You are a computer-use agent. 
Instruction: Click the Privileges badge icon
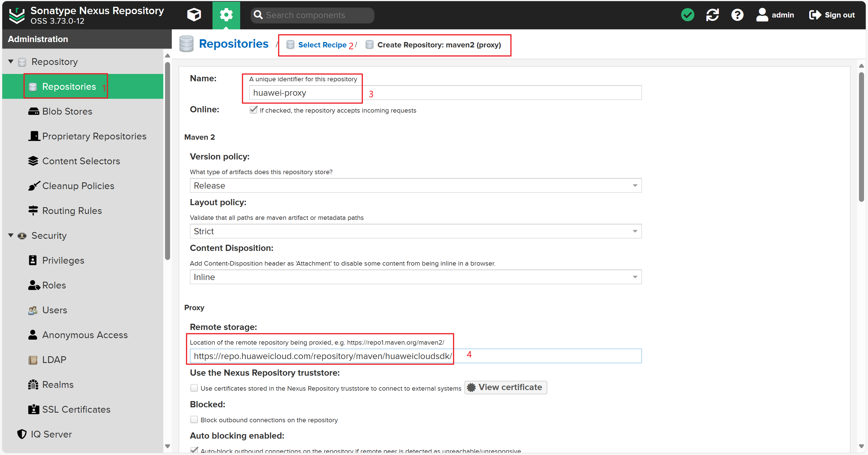(33, 260)
